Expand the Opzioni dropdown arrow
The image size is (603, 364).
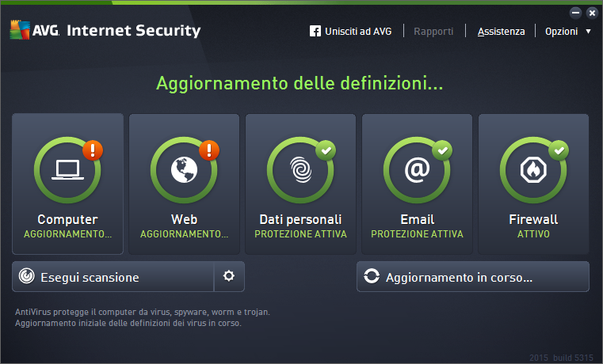588,31
